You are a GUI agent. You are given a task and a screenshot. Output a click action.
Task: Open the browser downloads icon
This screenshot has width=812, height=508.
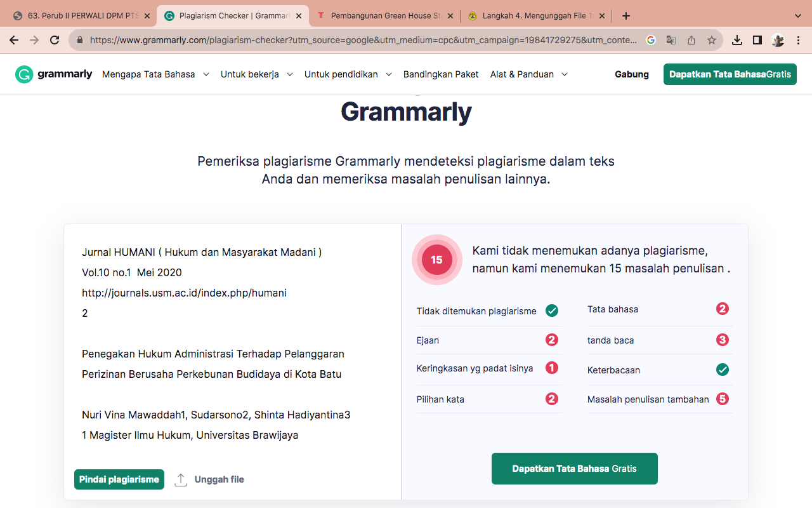pyautogui.click(x=737, y=40)
